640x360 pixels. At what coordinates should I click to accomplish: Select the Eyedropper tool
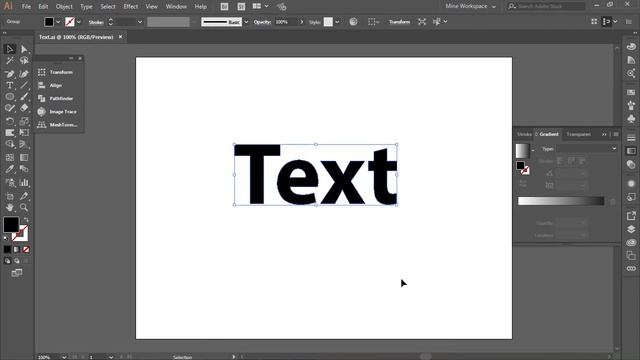(x=10, y=169)
